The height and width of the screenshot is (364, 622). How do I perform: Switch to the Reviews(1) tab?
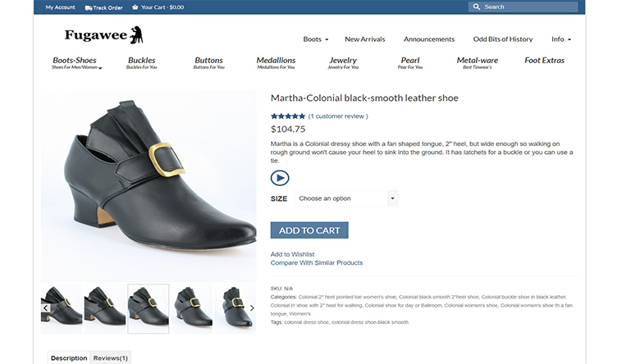tap(110, 358)
